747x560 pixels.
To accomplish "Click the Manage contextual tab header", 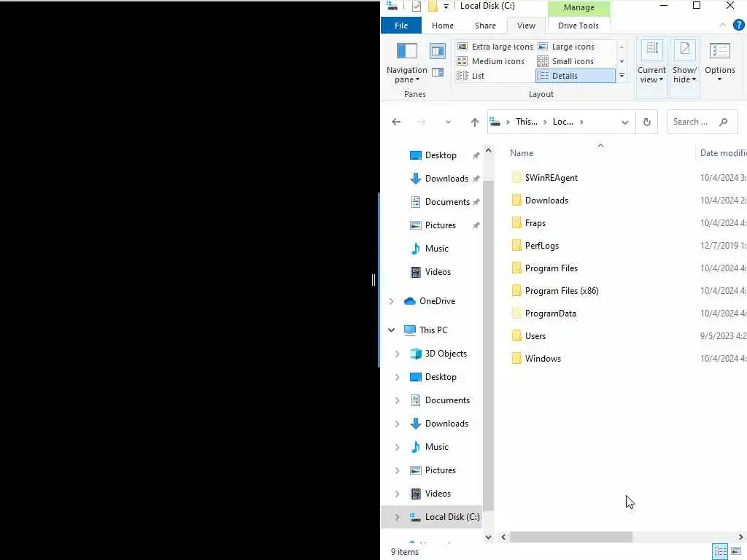I will [x=578, y=7].
